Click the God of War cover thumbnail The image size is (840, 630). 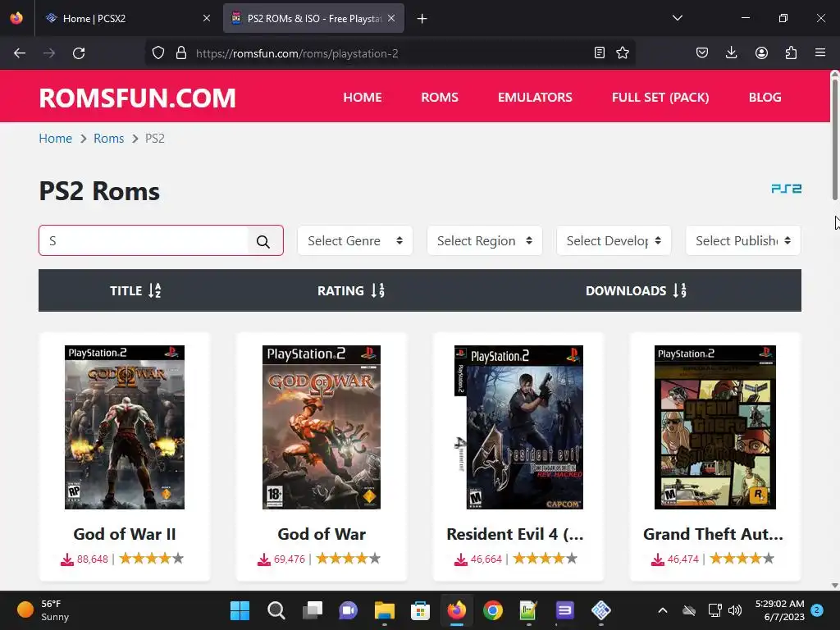(322, 427)
